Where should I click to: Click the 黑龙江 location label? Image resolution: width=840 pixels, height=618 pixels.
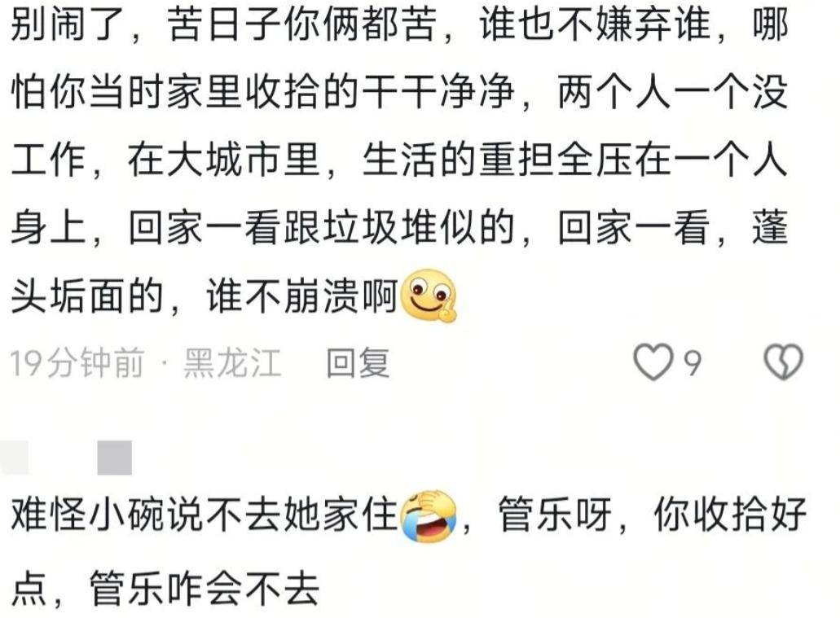tap(232, 362)
